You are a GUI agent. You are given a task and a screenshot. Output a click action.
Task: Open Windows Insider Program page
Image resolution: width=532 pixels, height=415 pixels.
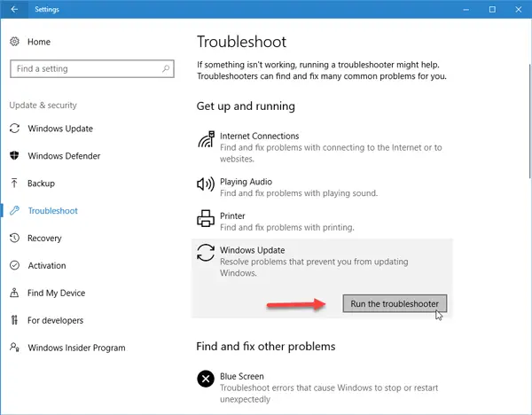(x=76, y=348)
